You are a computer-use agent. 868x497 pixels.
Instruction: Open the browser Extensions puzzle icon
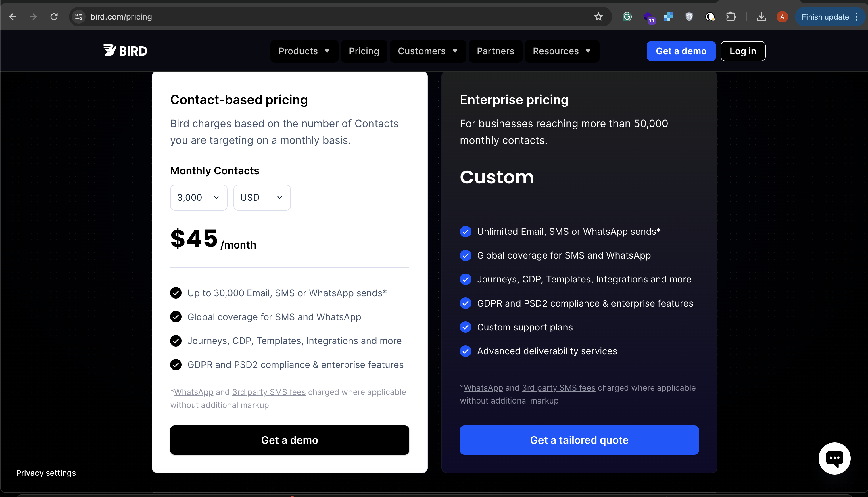[731, 17]
